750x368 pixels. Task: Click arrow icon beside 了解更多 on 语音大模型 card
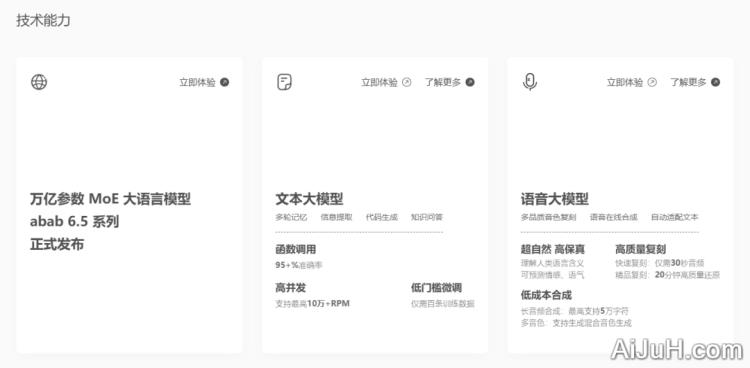tap(715, 82)
